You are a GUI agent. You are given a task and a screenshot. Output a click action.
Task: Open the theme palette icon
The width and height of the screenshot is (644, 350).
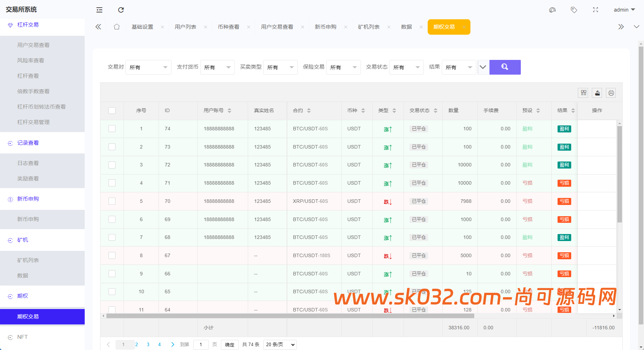click(552, 10)
